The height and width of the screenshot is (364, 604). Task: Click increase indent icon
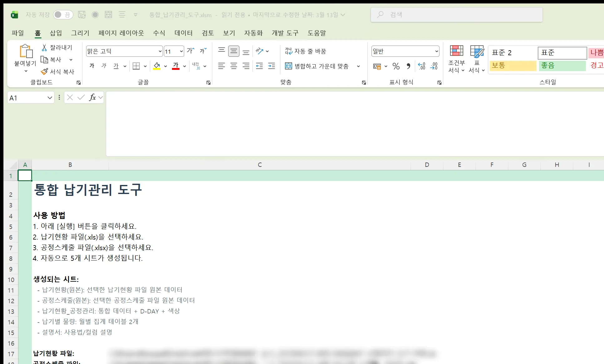point(272,66)
